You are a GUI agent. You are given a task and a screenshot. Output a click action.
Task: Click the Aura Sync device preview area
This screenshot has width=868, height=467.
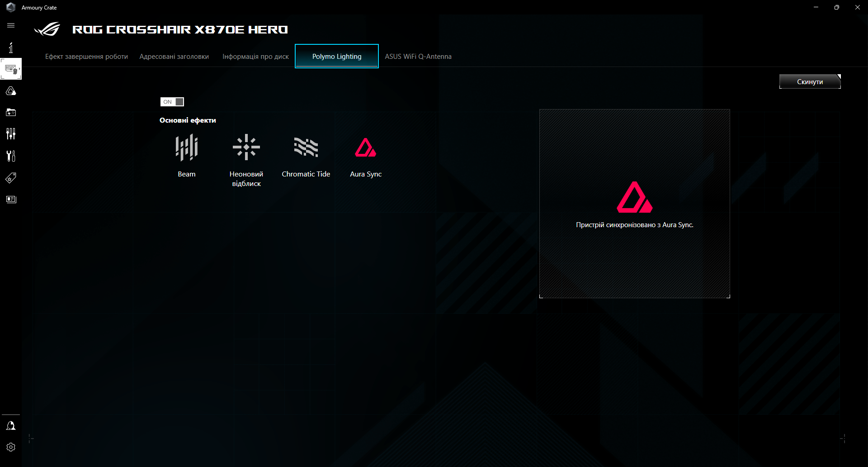point(634,203)
